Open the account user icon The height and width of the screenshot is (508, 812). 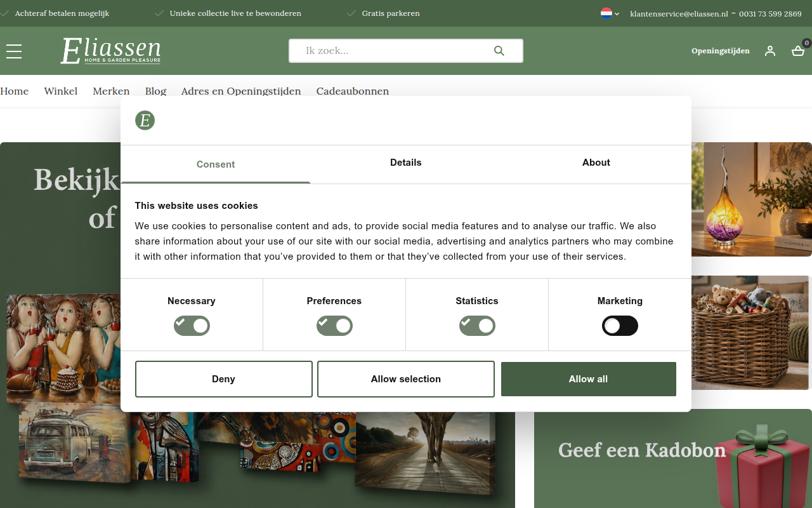pos(770,51)
